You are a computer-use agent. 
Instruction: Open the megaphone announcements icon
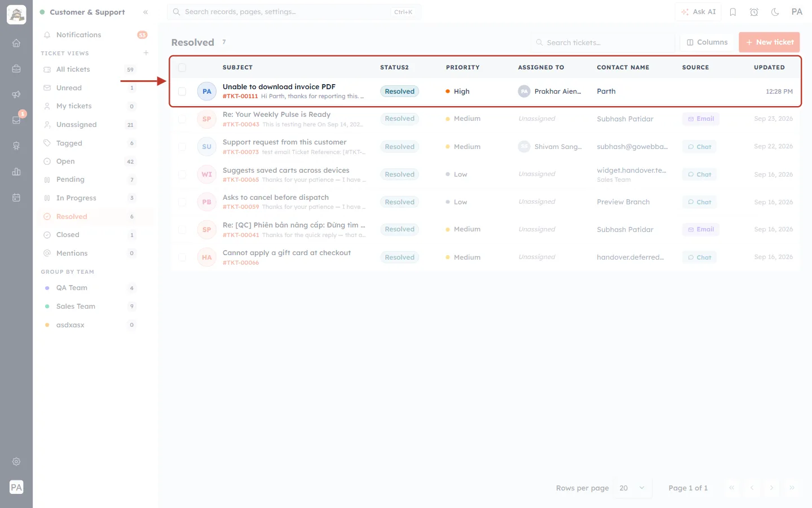pyautogui.click(x=16, y=94)
